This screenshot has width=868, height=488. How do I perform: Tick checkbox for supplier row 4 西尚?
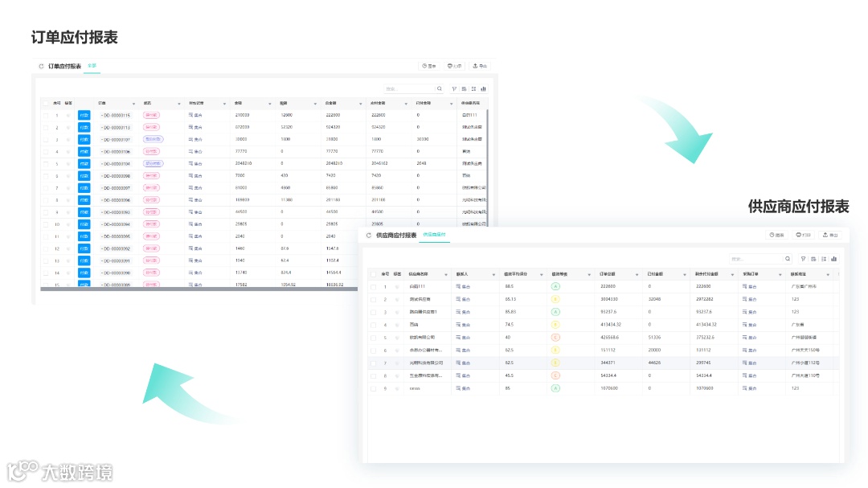click(x=373, y=325)
